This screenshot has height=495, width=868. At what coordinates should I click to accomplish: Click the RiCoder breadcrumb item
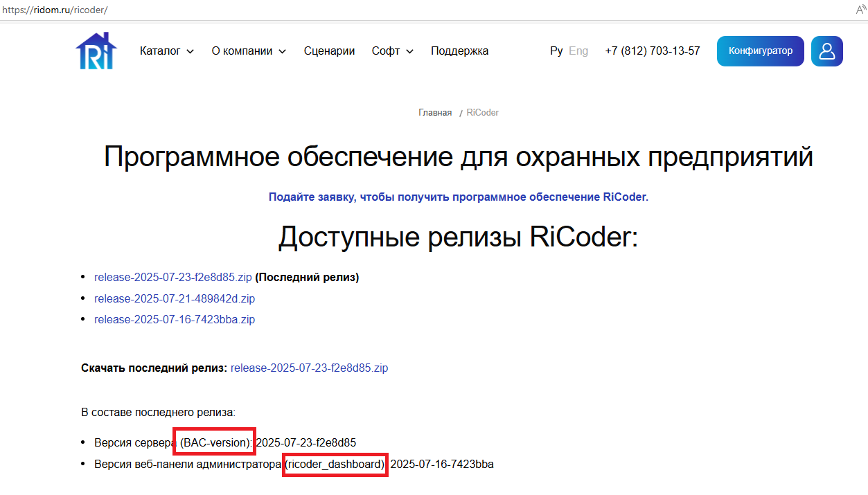[x=482, y=113]
